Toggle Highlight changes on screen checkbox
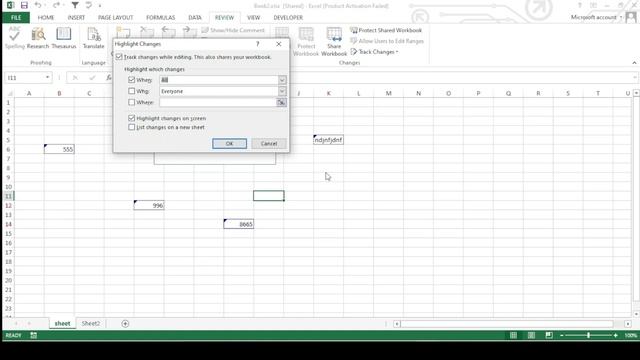640x360 pixels. click(131, 118)
